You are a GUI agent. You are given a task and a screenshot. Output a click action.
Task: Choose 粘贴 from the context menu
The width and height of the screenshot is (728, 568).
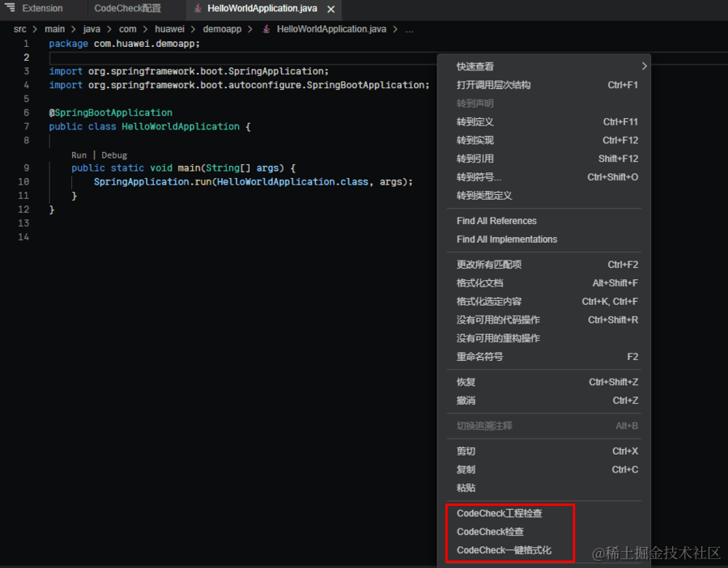coord(543,488)
